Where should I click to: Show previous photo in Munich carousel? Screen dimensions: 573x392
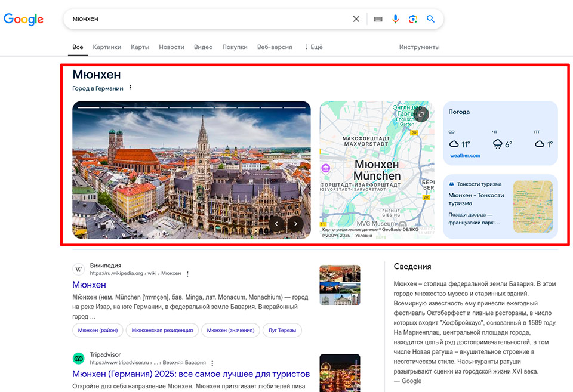point(276,224)
